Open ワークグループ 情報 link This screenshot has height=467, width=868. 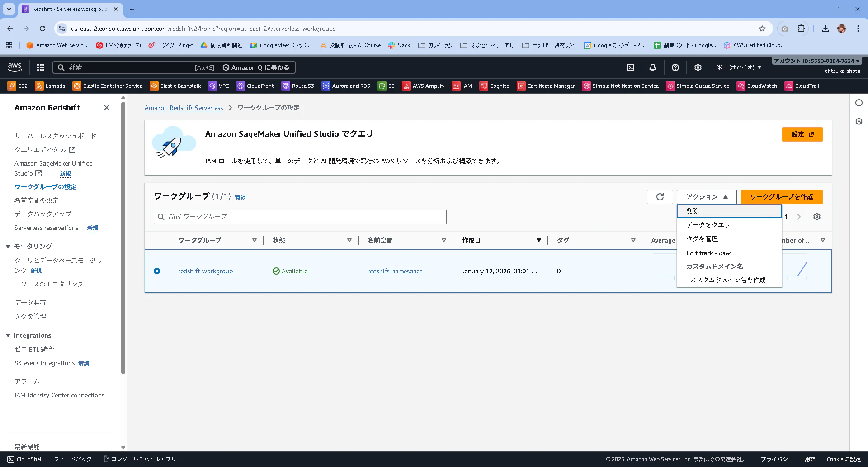pos(240,197)
